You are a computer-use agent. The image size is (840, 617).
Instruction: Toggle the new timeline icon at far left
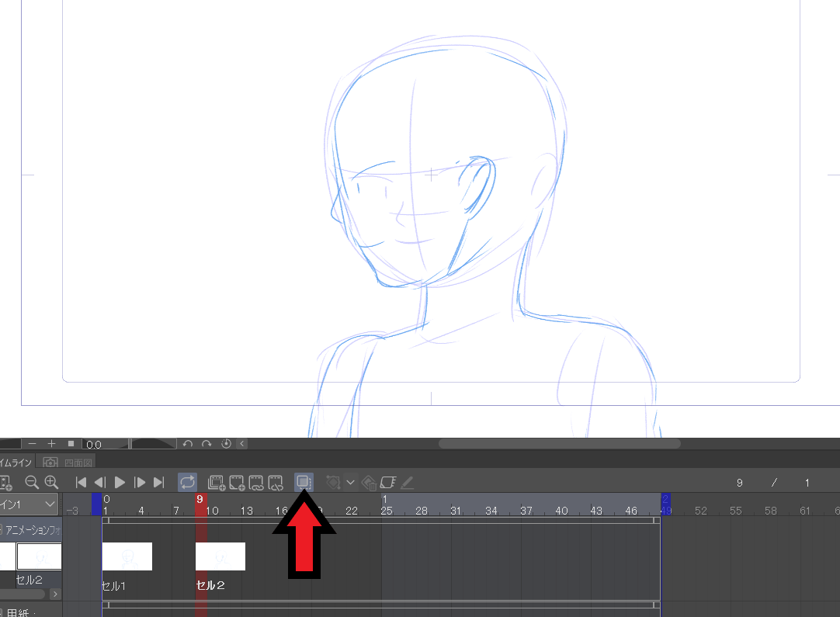[5, 481]
